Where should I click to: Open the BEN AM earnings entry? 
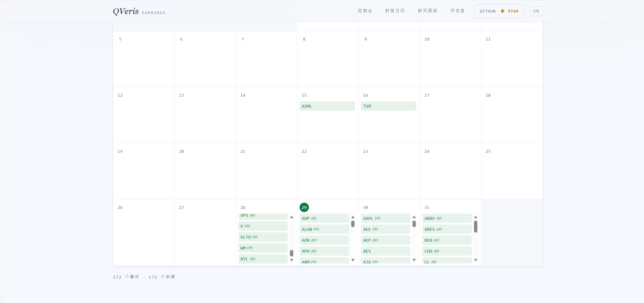pyautogui.click(x=447, y=240)
